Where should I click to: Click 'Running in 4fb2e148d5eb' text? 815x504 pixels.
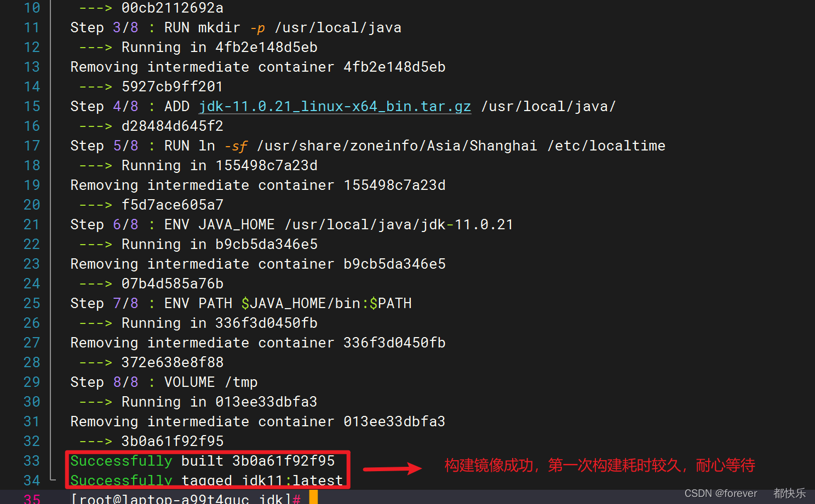coord(220,47)
